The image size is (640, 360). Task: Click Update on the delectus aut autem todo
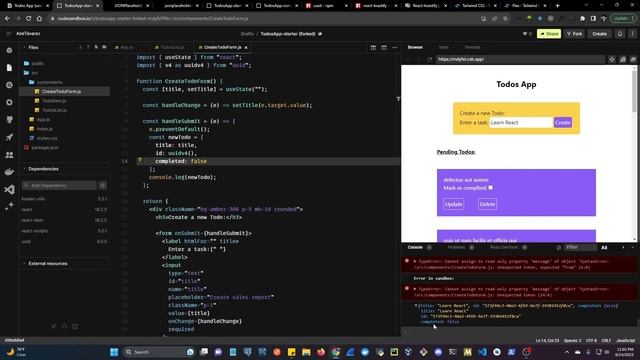pyautogui.click(x=453, y=204)
